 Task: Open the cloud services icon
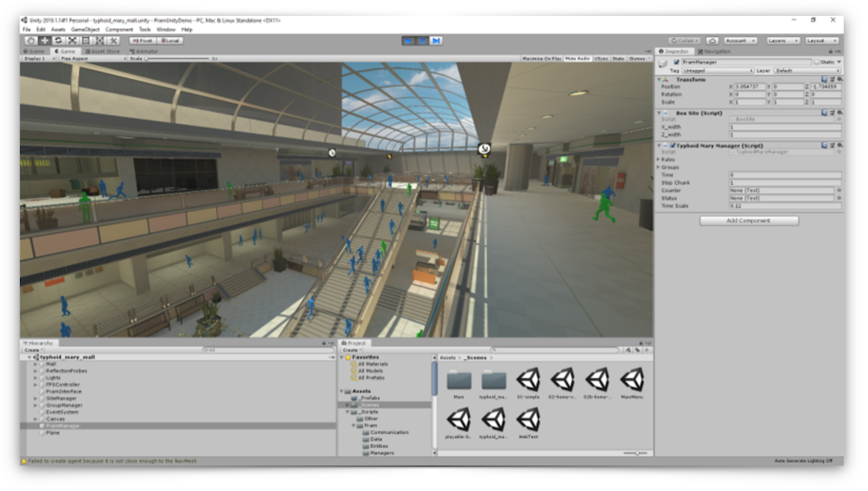click(712, 40)
